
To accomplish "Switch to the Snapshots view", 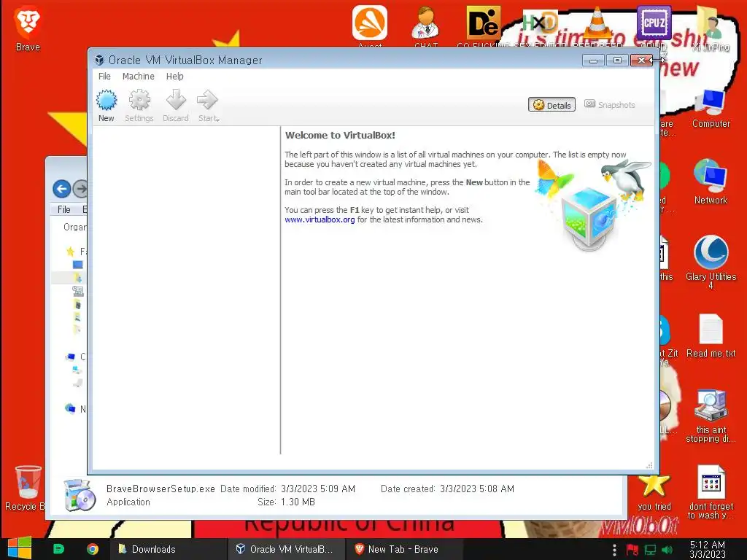I will point(610,105).
